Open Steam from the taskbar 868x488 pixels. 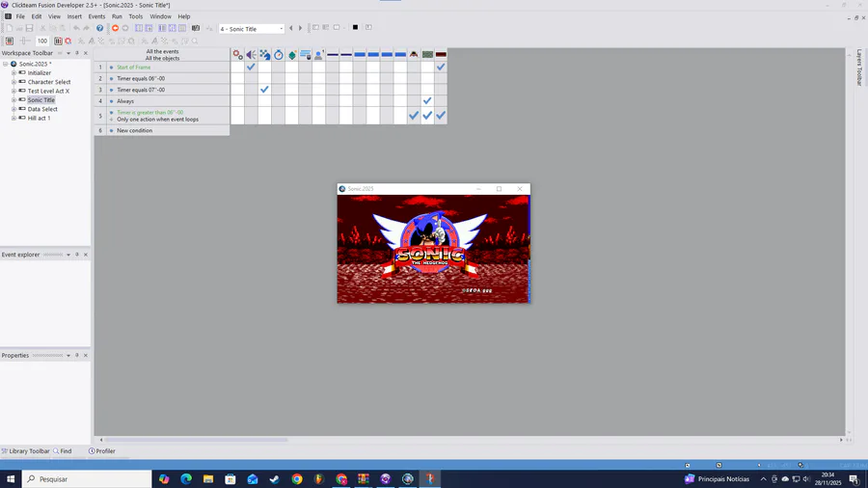pyautogui.click(x=275, y=478)
